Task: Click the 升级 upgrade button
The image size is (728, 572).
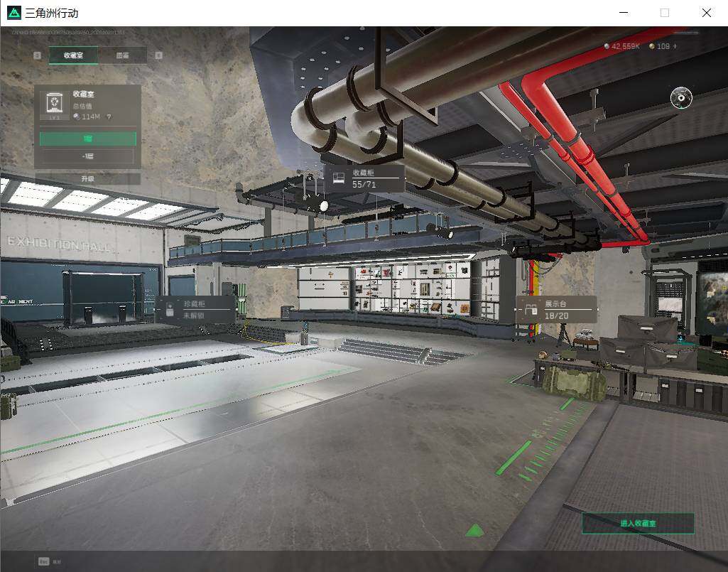Action: pos(88,178)
